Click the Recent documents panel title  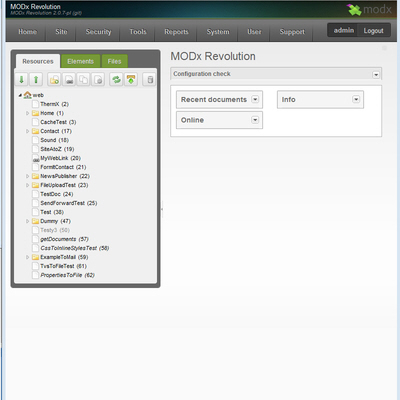pos(214,99)
